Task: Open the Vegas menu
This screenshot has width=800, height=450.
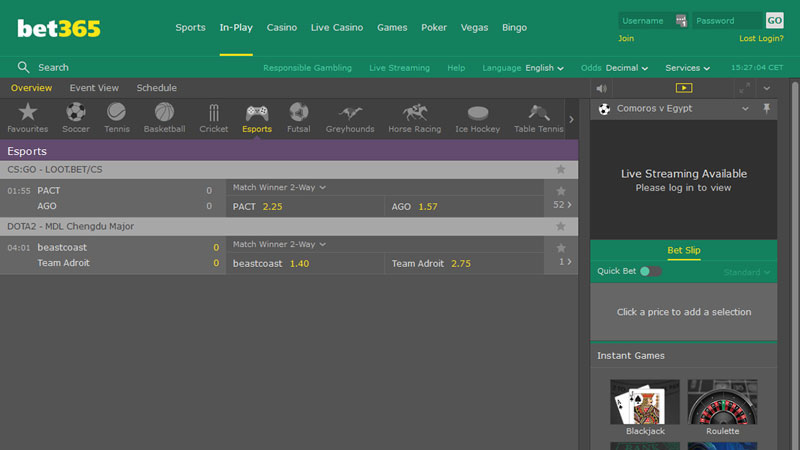Action: coord(474,28)
